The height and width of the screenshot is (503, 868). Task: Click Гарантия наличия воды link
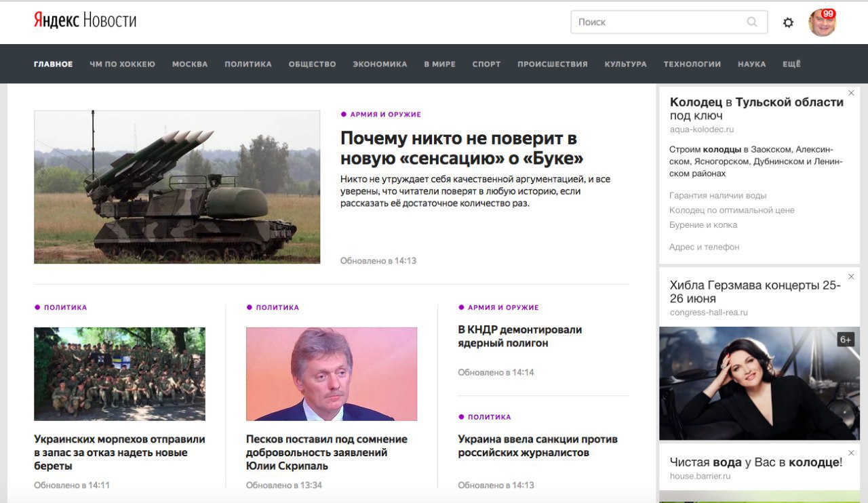[x=718, y=196]
